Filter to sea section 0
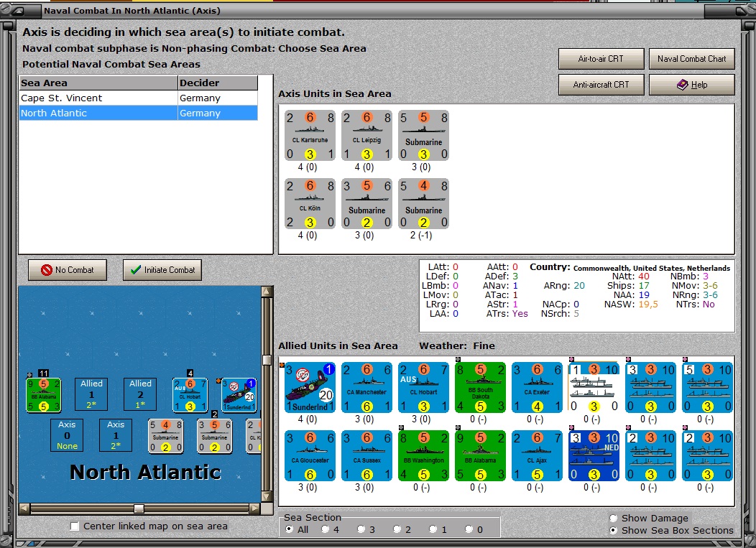This screenshot has height=548, width=756. pyautogui.click(x=469, y=529)
